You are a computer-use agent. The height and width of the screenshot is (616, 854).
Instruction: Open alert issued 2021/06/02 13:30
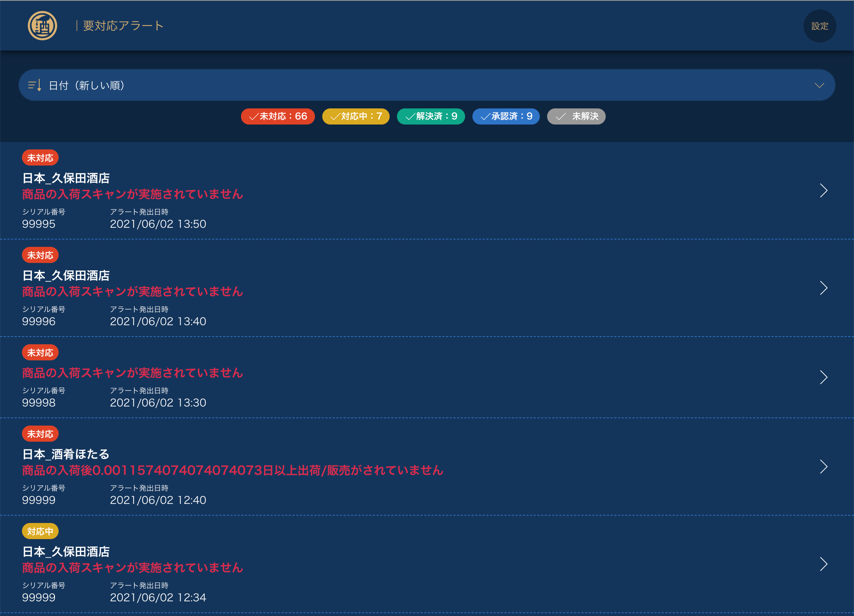[158, 402]
